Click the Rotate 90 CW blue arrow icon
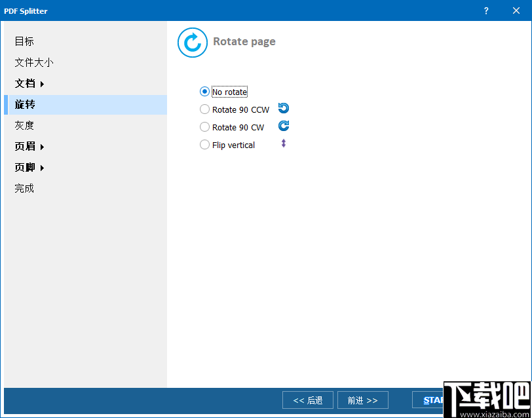Viewport: 532px width, 418px height. [x=283, y=126]
